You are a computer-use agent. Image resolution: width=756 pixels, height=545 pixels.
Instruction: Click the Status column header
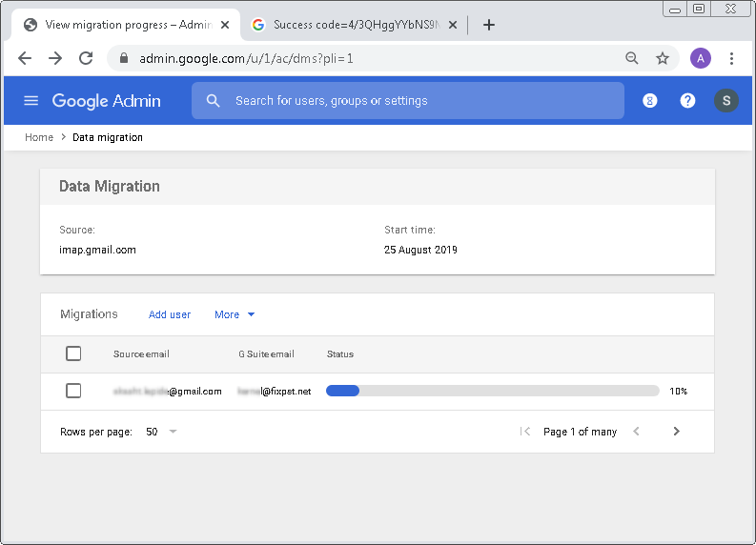[340, 353]
